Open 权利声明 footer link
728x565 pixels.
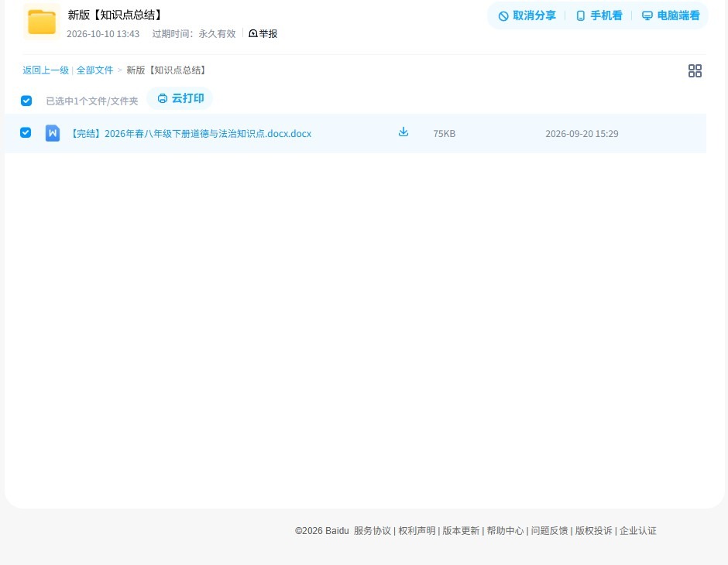pos(417,531)
